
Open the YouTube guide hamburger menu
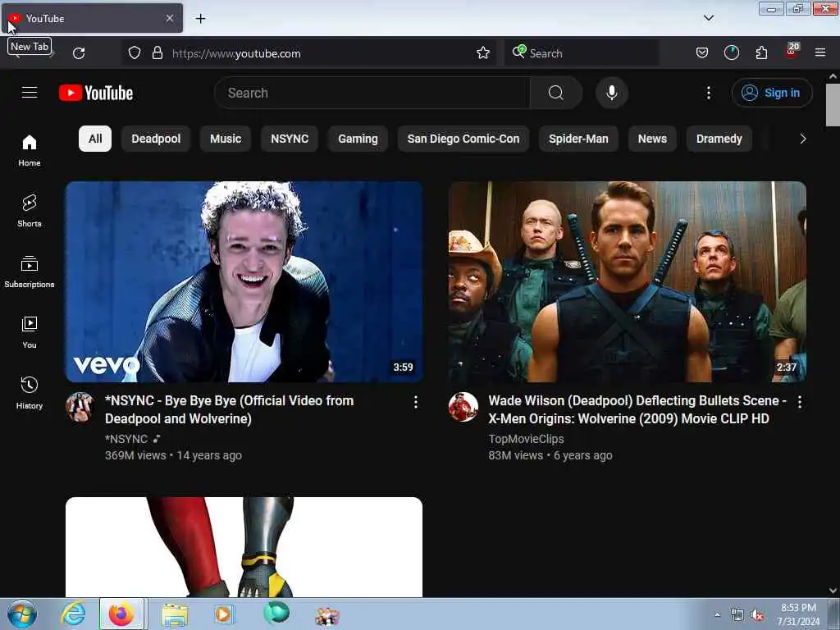pos(30,93)
